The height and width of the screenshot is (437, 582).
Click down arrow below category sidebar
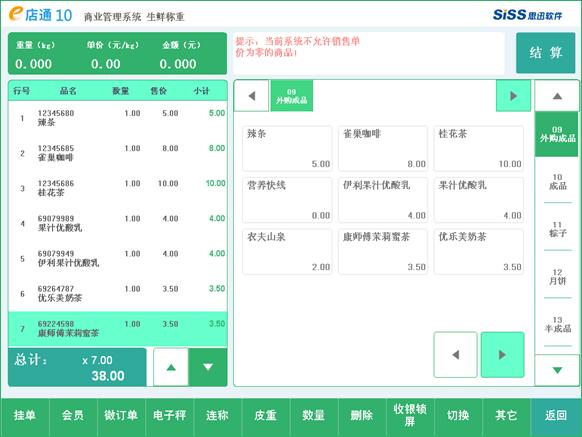557,370
